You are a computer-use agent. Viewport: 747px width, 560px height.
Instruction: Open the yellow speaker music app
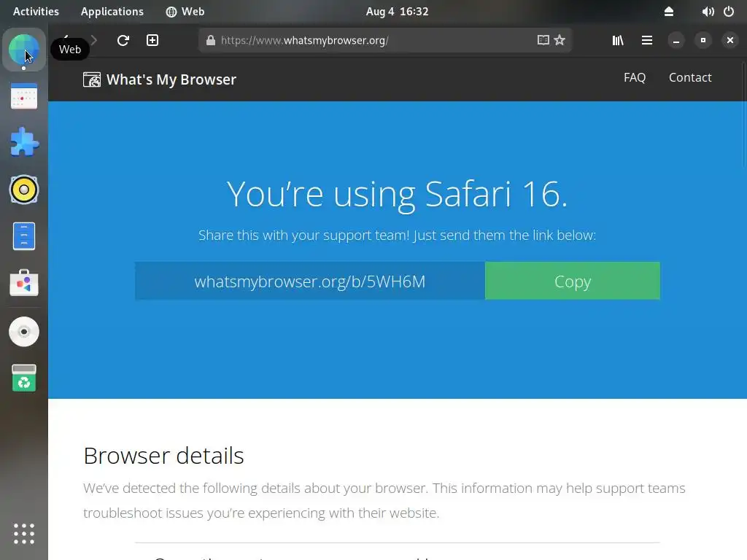(x=24, y=190)
